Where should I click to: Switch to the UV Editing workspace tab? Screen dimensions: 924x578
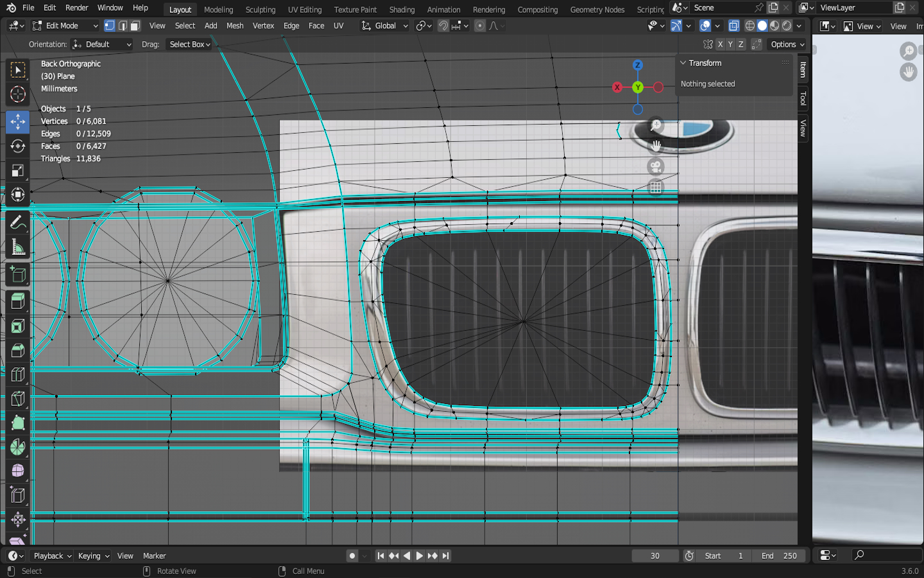click(304, 10)
